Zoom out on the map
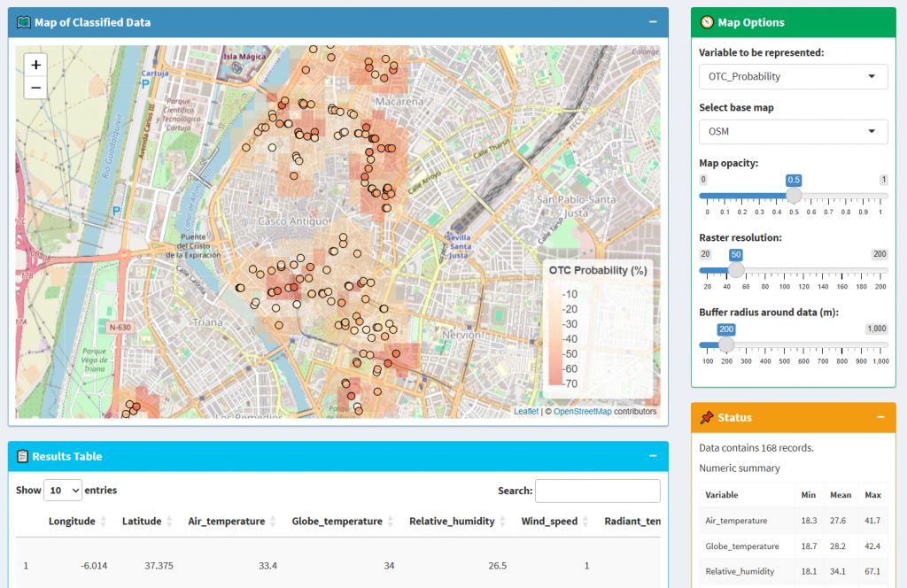The width and height of the screenshot is (907, 588). [x=35, y=88]
